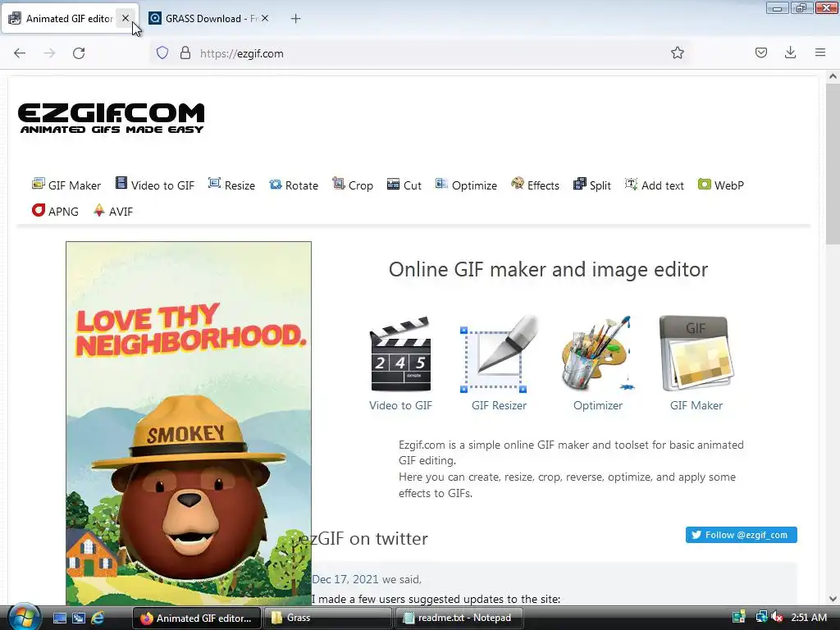Click the Optimize navigation link
Screen dimensions: 840x630
466,185
